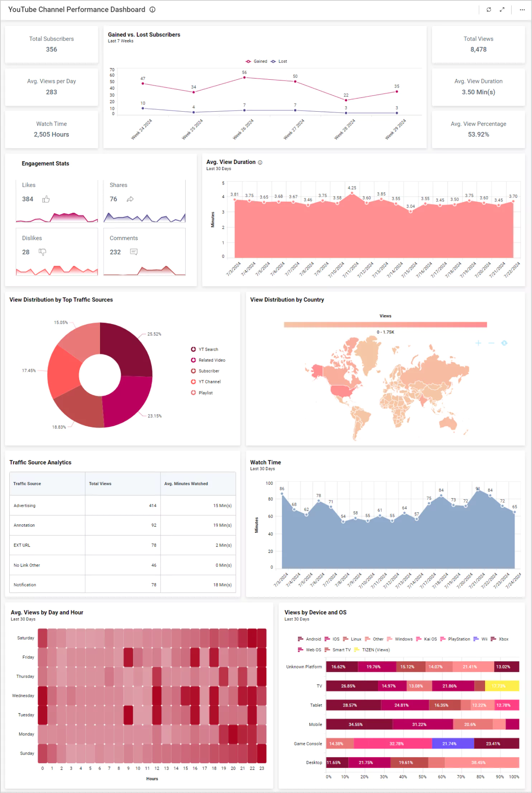Screen dimensions: 532x793
Task: Select the Advertising row in table
Action: (x=122, y=506)
